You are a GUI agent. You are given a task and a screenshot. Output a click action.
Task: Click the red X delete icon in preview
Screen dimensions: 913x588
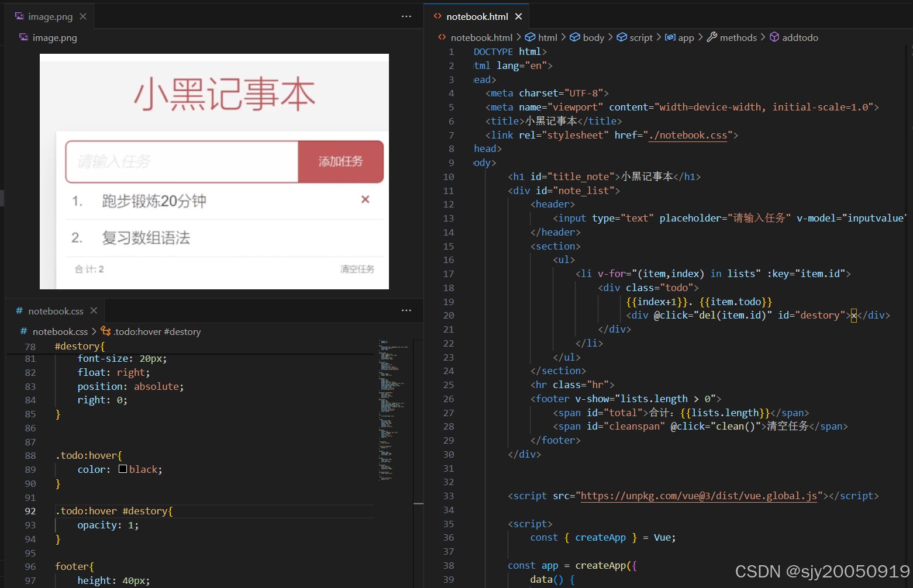point(365,199)
